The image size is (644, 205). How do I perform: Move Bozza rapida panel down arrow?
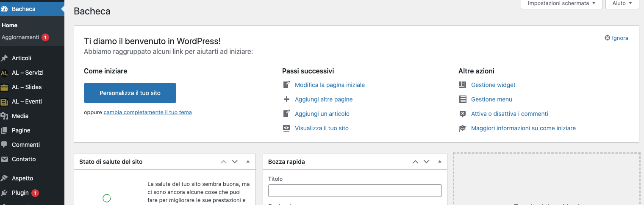pyautogui.click(x=427, y=162)
